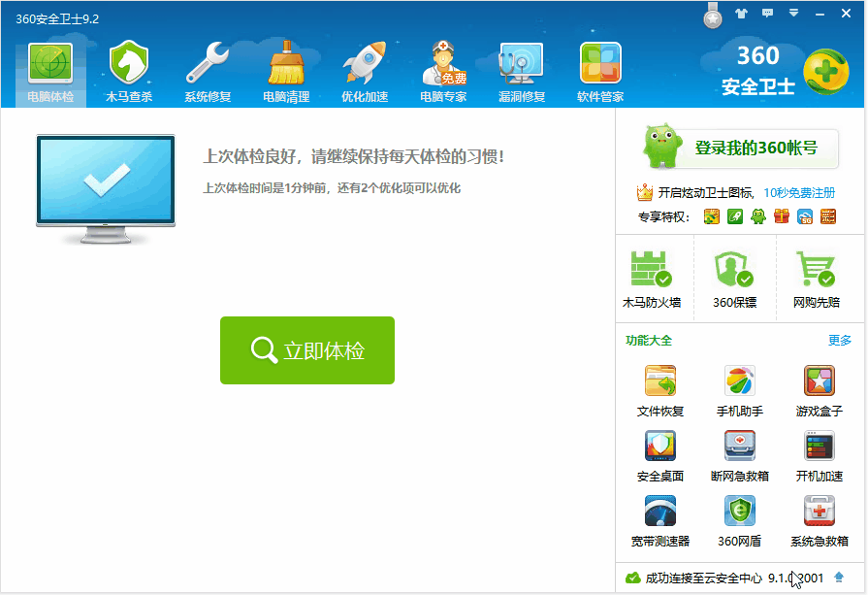The height and width of the screenshot is (595, 868).
Task: Click the crown icon beside 开启炫动卫士图标
Action: (644, 192)
